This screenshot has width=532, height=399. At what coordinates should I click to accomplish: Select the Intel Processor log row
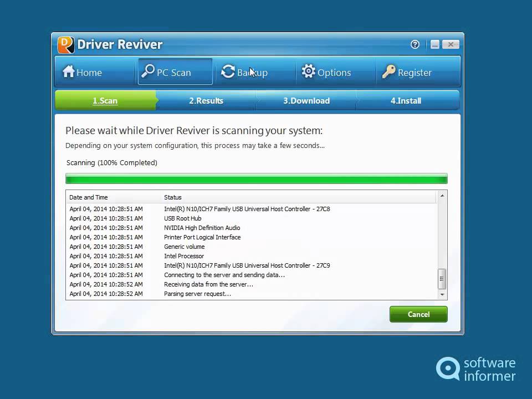251,256
